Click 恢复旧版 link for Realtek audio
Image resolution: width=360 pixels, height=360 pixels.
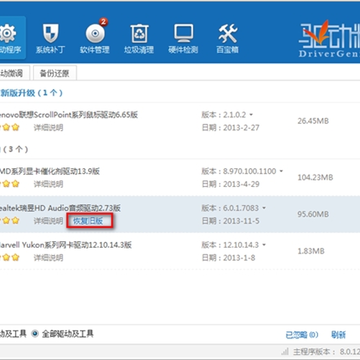(x=88, y=221)
